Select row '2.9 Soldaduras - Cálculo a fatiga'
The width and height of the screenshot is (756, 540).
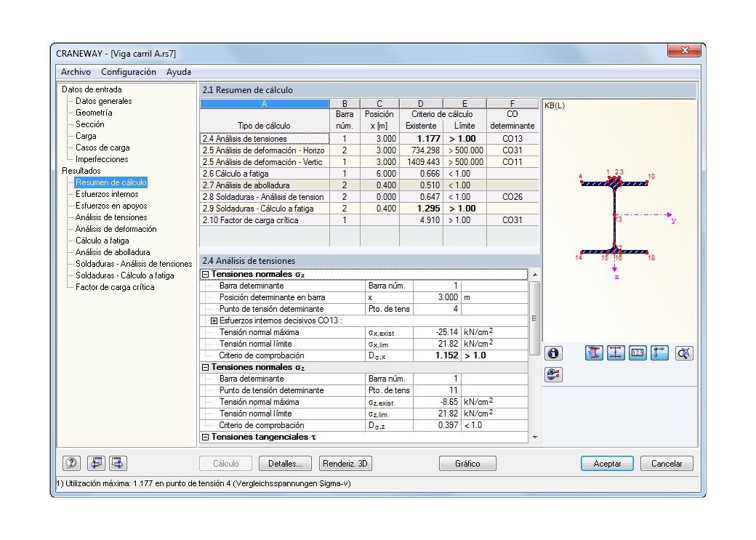tap(369, 209)
